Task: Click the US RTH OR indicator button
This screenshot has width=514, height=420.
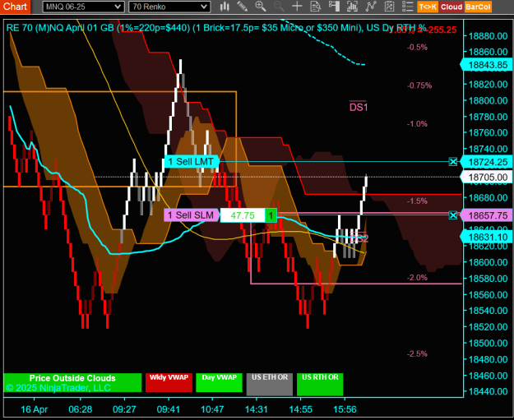Action: [320, 384]
